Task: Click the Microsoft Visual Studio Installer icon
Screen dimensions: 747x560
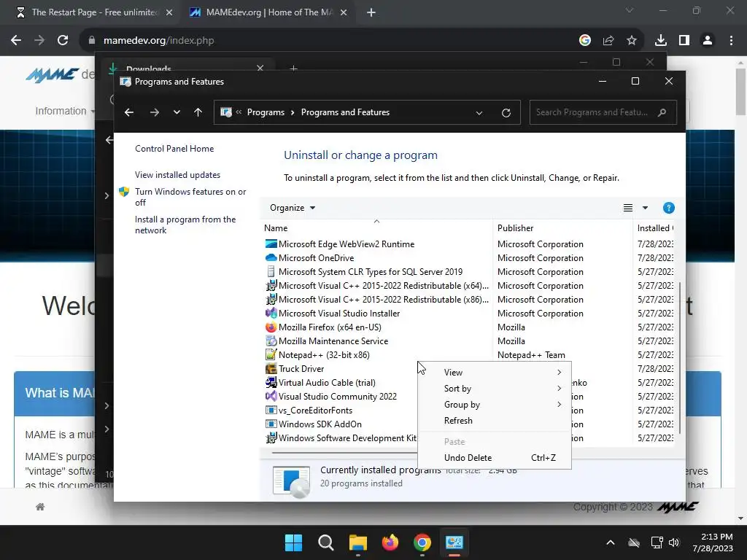Action: pos(271,314)
